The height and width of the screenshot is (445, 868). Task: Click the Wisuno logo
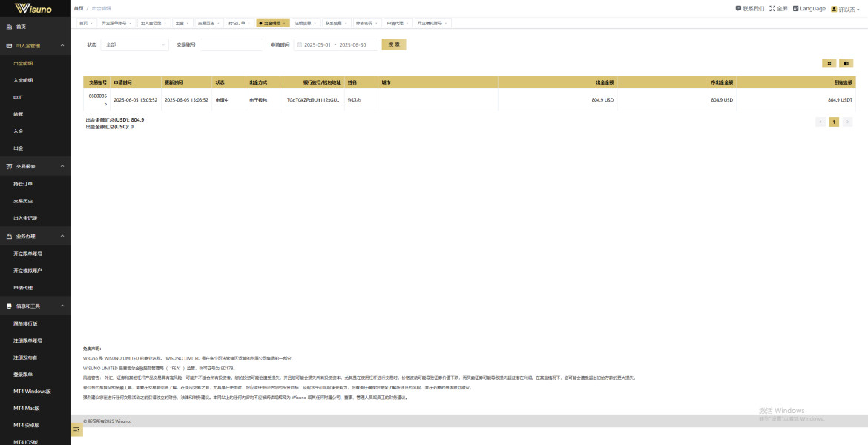(33, 8)
